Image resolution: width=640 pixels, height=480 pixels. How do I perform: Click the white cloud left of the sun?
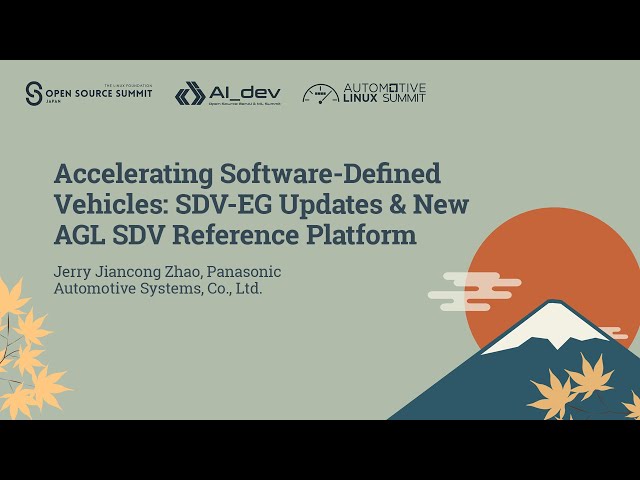coord(468,285)
